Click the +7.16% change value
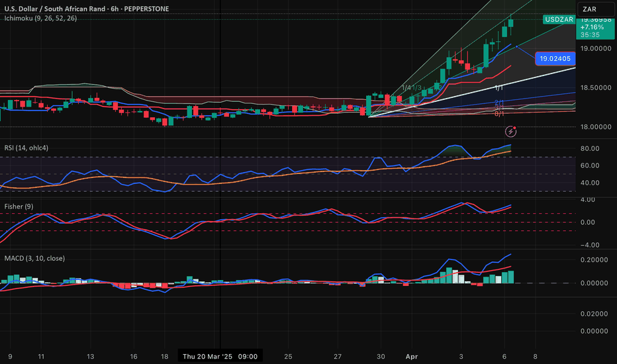 point(593,27)
